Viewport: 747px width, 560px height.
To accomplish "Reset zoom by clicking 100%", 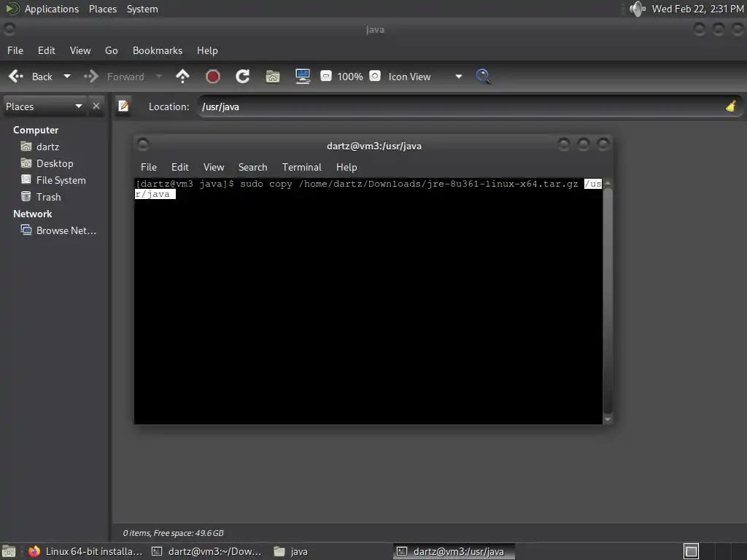I will pyautogui.click(x=350, y=77).
